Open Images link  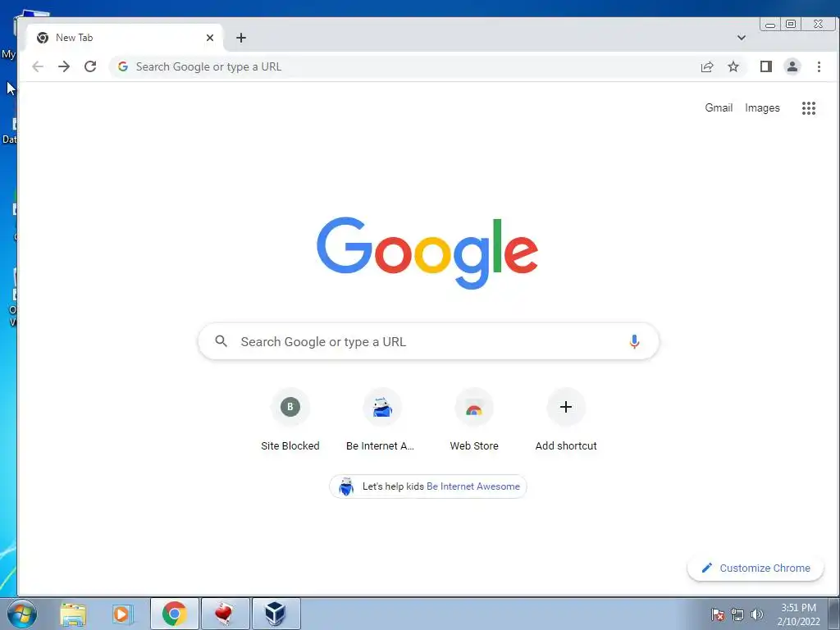(x=762, y=107)
